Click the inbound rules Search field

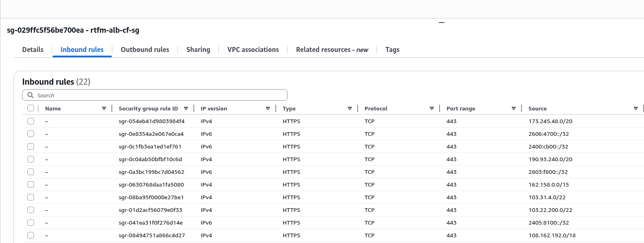(160, 95)
